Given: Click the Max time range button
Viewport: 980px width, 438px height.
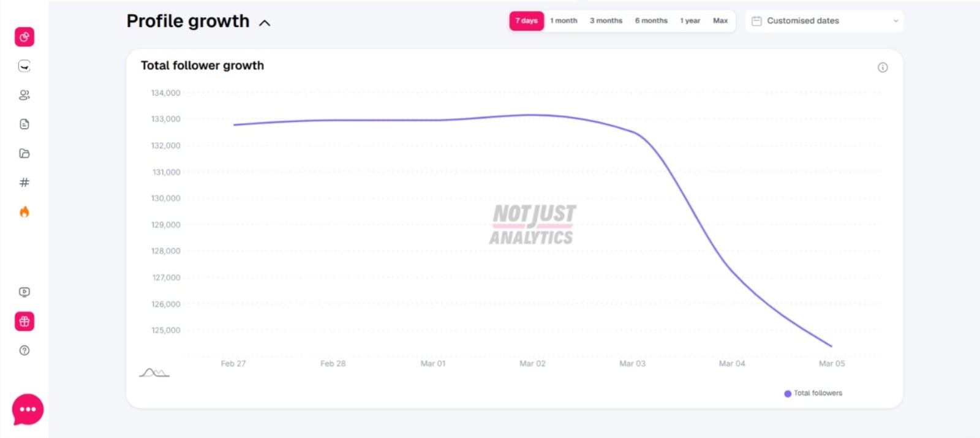Looking at the screenshot, I should tap(720, 21).
